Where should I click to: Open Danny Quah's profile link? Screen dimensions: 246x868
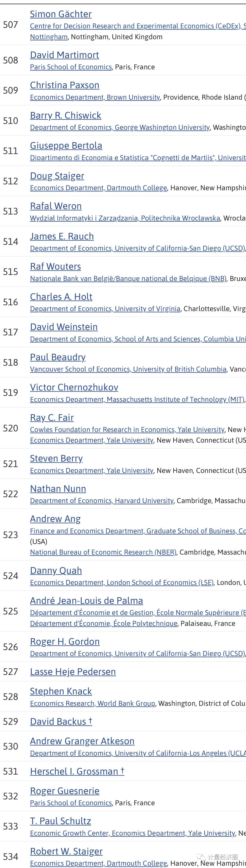coord(56,570)
